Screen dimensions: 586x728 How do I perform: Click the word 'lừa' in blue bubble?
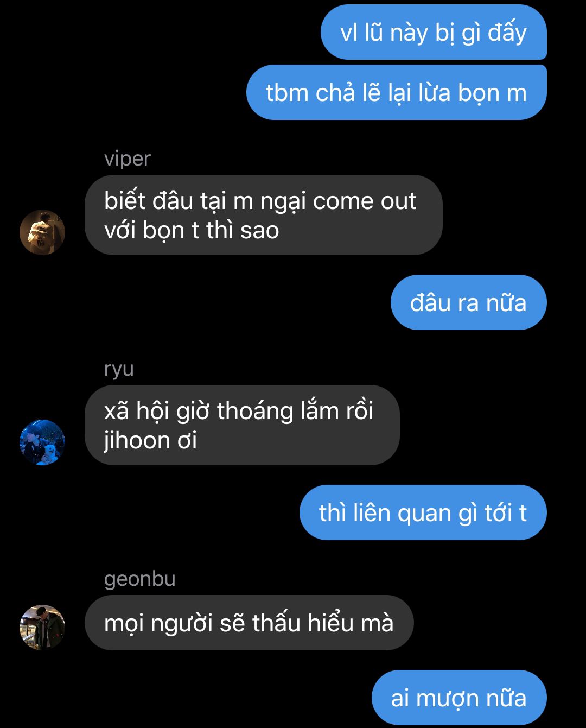(x=435, y=92)
